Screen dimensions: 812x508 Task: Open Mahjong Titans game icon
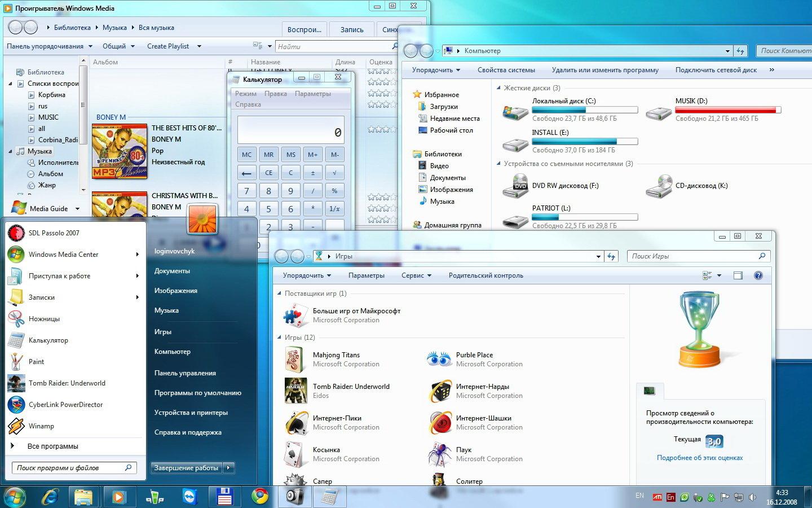click(296, 360)
